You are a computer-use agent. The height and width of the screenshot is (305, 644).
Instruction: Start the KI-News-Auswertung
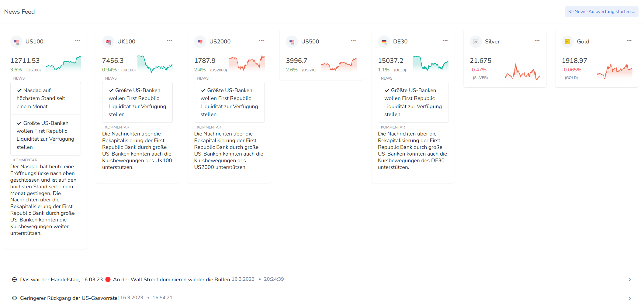click(x=601, y=12)
